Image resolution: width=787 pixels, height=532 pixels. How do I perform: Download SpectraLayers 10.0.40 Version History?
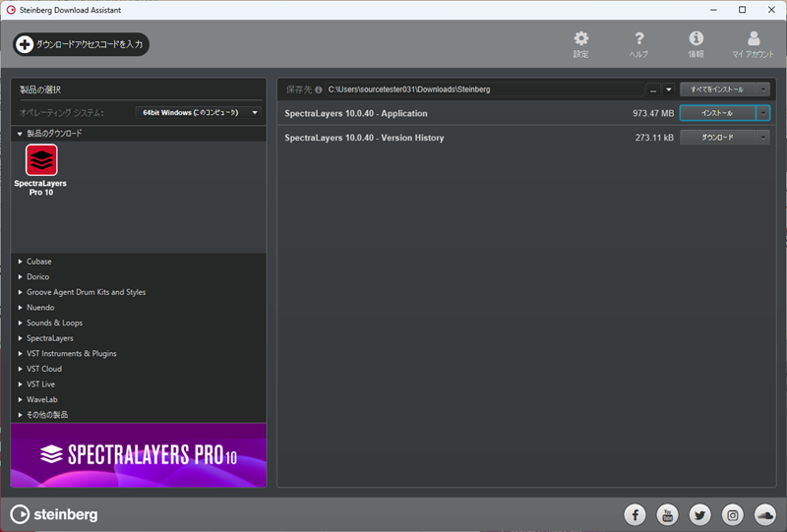718,137
